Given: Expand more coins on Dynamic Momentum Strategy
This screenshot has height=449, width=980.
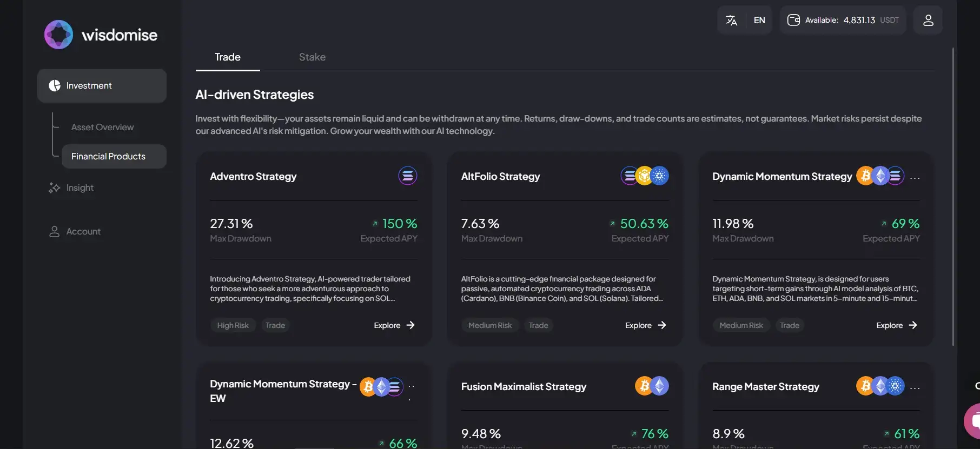Looking at the screenshot, I should pos(915,178).
